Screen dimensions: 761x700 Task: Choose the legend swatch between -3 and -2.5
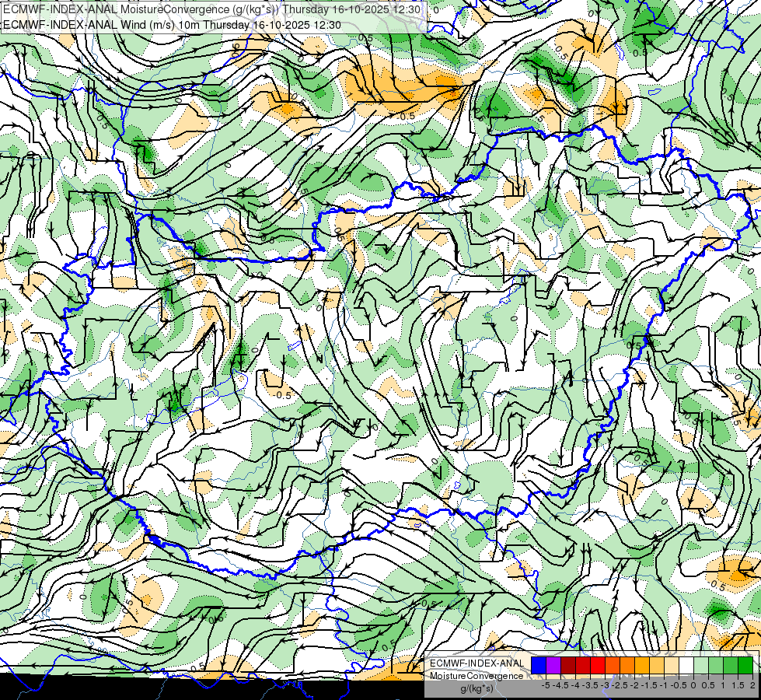point(613,665)
